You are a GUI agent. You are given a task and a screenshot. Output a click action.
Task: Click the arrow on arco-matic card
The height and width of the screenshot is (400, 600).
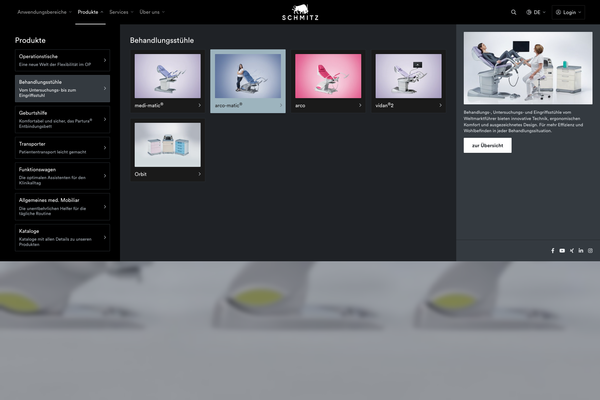[280, 105]
